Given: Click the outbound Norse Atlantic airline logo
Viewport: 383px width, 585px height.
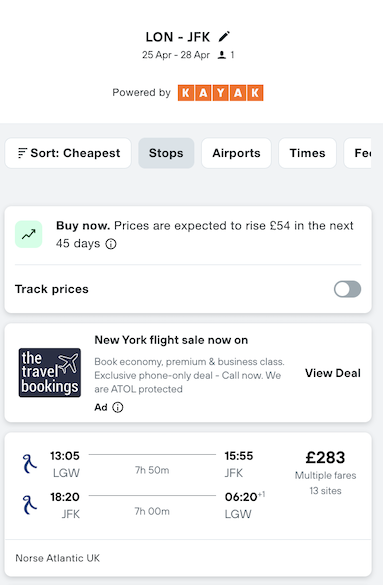Looking at the screenshot, I should click(x=29, y=464).
